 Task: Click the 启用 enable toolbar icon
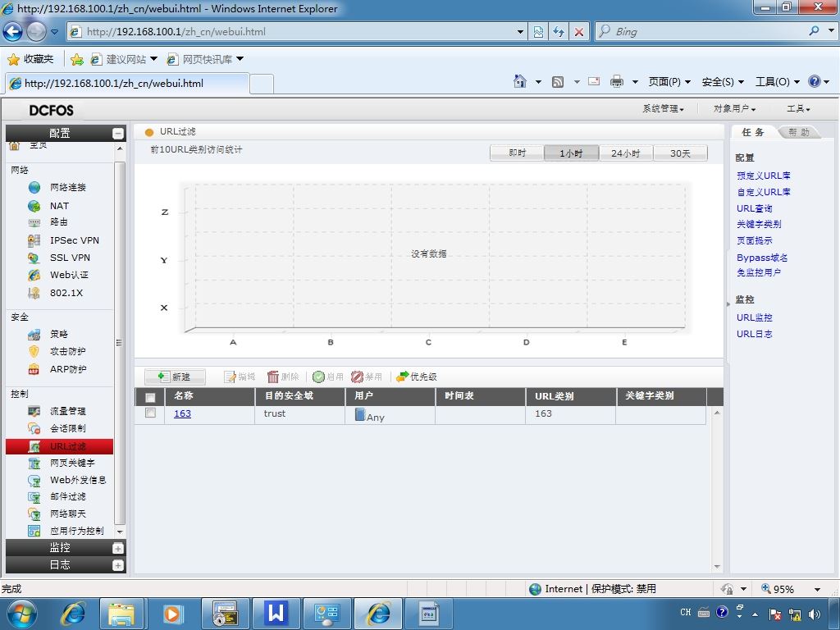click(x=318, y=377)
